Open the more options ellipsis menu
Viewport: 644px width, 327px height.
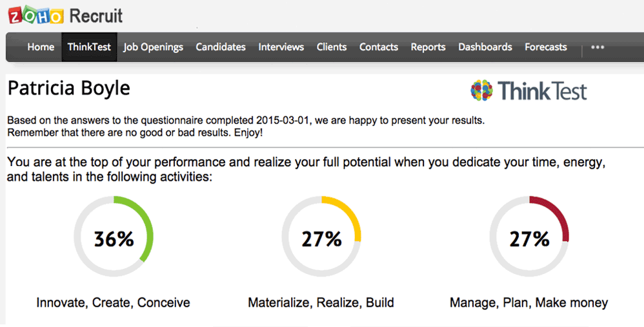[x=598, y=47]
